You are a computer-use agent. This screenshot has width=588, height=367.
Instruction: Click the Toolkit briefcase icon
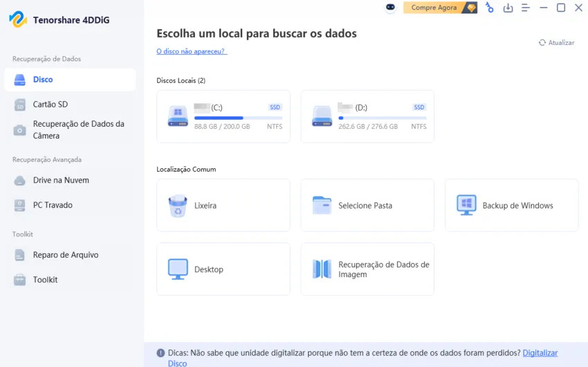coord(19,280)
